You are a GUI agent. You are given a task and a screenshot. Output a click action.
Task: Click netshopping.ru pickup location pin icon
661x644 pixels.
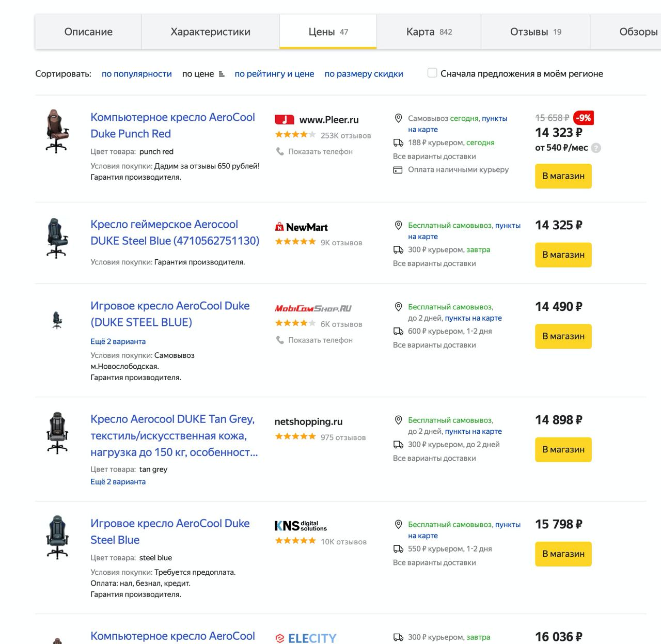[x=398, y=420]
